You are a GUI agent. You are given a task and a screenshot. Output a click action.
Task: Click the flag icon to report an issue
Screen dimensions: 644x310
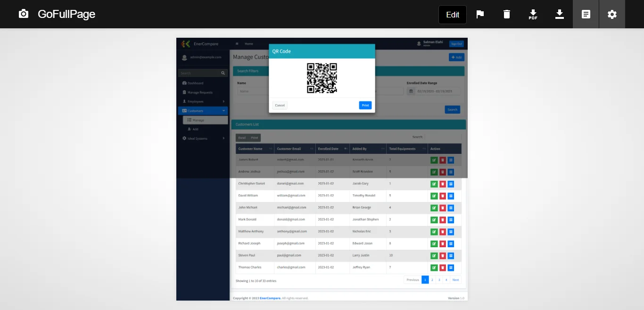480,14
